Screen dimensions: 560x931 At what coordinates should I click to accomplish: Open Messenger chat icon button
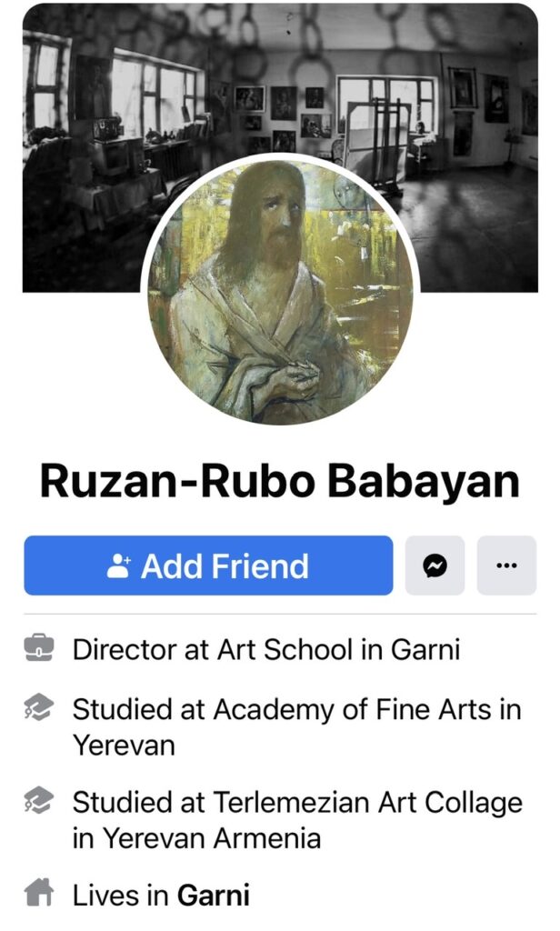[435, 566]
